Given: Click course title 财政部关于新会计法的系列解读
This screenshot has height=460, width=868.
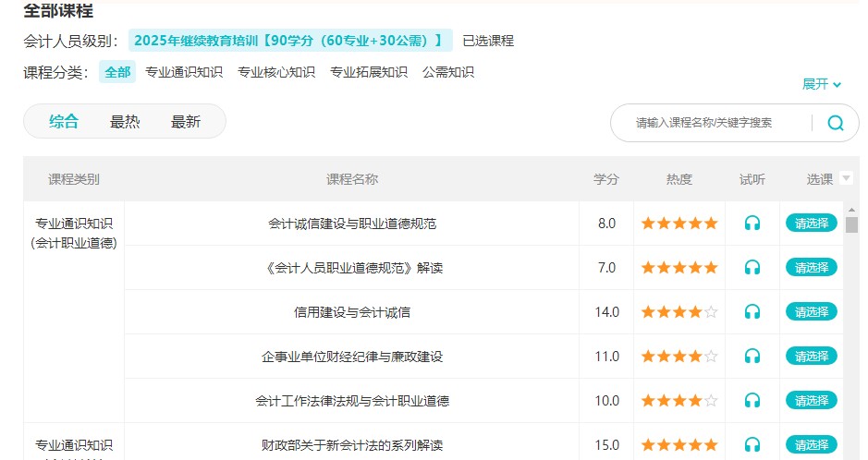Looking at the screenshot, I should (352, 444).
